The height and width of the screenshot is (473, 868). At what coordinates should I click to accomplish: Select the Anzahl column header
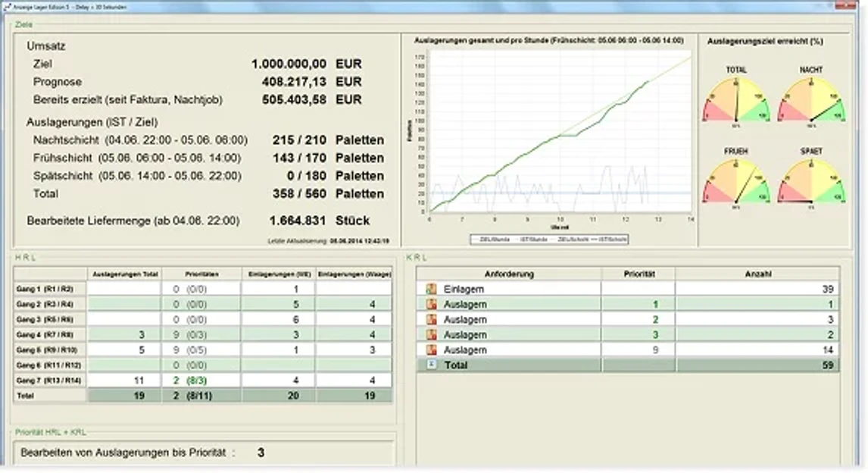[x=757, y=274]
